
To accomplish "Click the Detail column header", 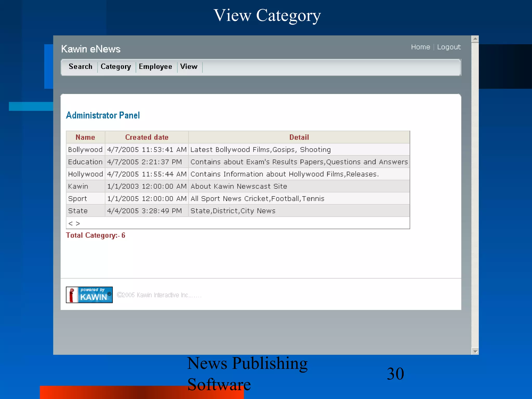I will pyautogui.click(x=299, y=137).
